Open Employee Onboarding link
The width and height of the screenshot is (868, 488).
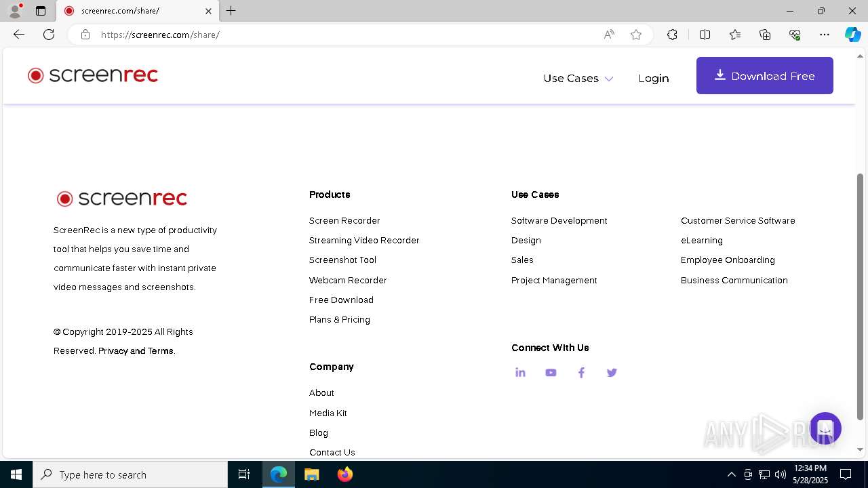pos(728,260)
